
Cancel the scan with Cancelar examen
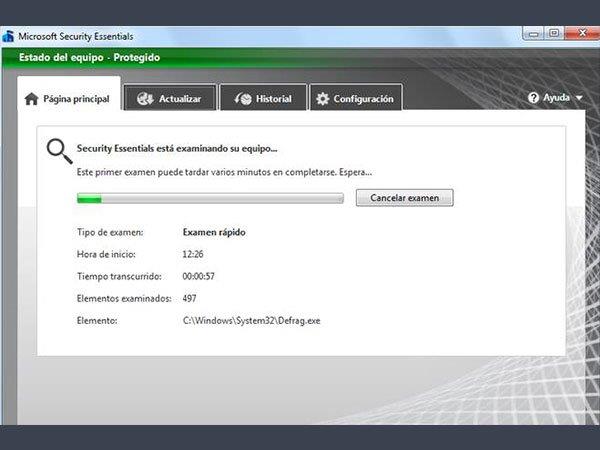pyautogui.click(x=404, y=198)
